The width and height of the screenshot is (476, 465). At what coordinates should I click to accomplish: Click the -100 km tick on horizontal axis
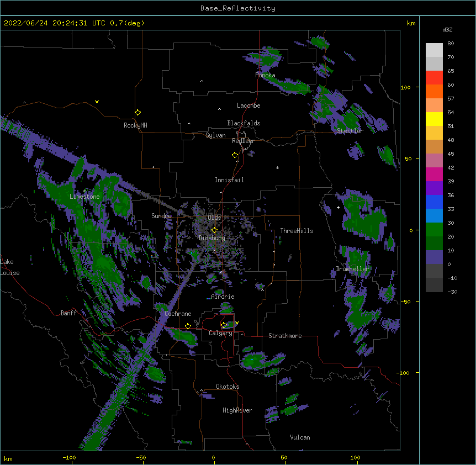[69, 457]
